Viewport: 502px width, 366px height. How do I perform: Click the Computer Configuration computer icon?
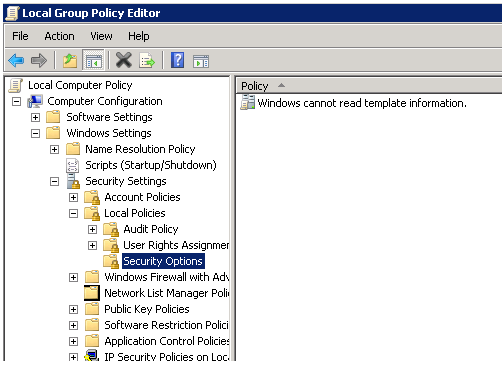[x=35, y=101]
